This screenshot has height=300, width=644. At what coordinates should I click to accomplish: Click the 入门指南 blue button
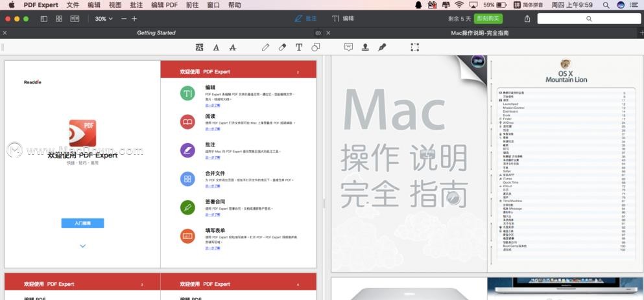[82, 224]
